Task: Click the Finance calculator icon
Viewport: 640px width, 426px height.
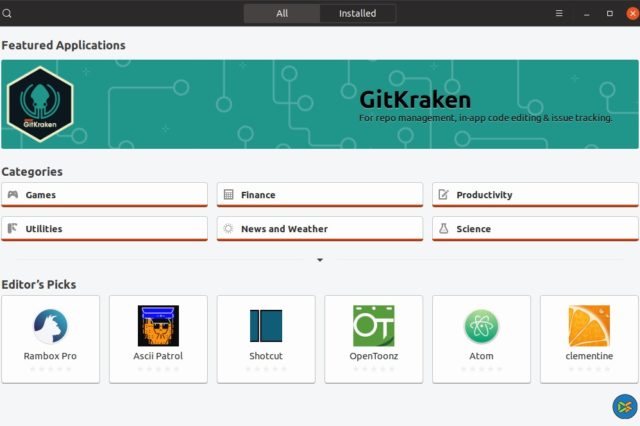Action: 229,194
